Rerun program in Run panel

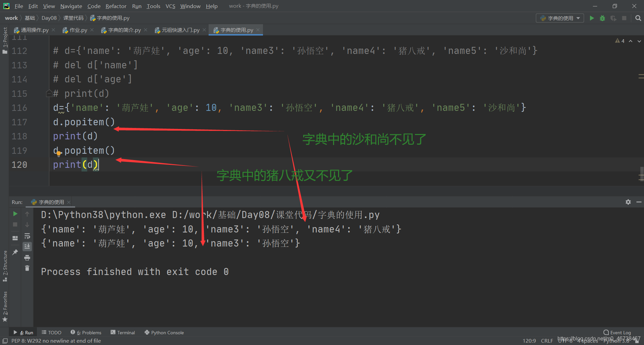[x=15, y=214]
